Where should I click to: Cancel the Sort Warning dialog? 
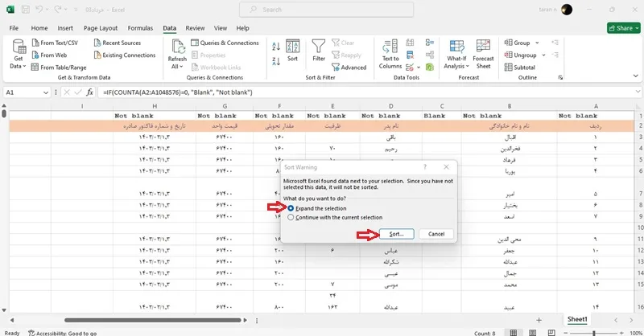pos(436,234)
